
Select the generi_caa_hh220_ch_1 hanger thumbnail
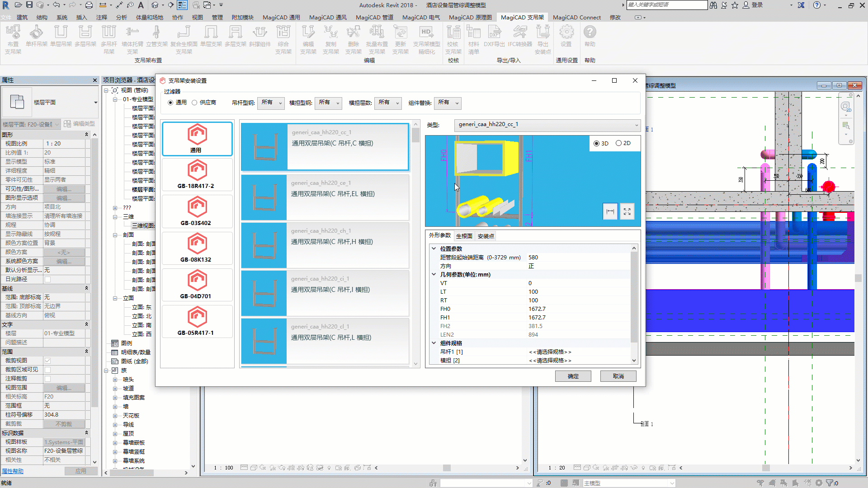click(x=264, y=245)
